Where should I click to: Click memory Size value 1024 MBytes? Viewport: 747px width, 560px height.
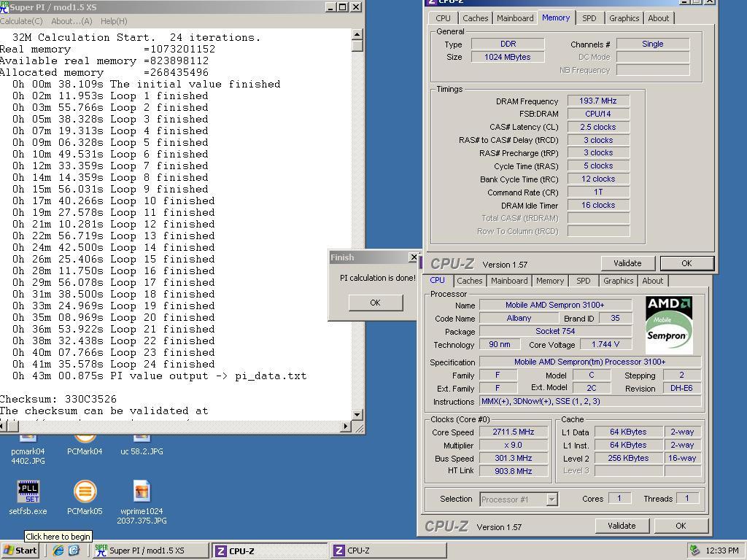pyautogui.click(x=508, y=57)
